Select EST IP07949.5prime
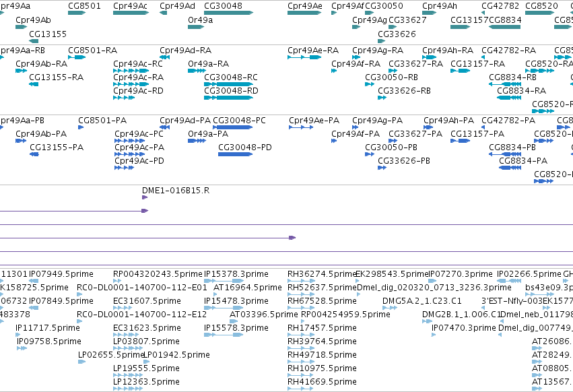 pyautogui.click(x=61, y=274)
